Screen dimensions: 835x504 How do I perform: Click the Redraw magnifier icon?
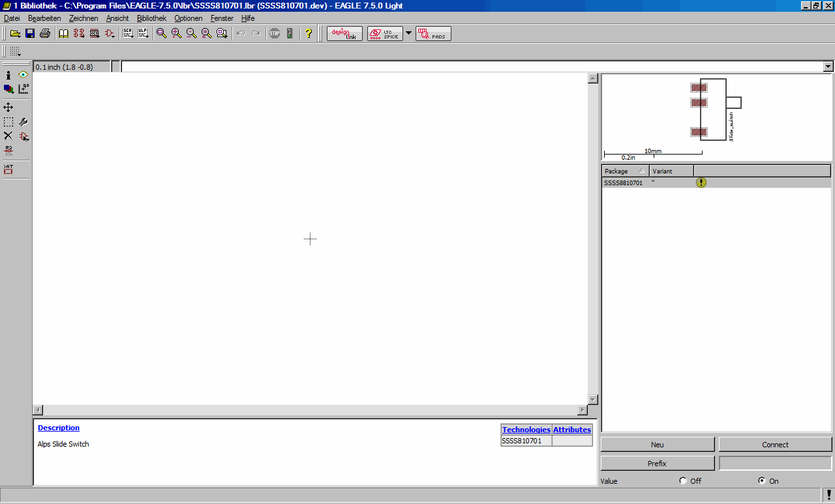(x=206, y=33)
